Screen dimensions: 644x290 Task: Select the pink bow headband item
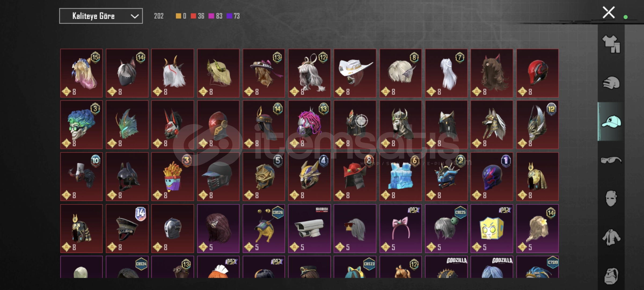pos(400,229)
